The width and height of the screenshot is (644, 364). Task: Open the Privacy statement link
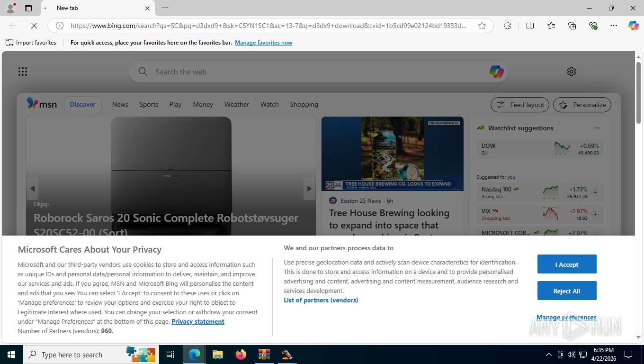pyautogui.click(x=198, y=321)
